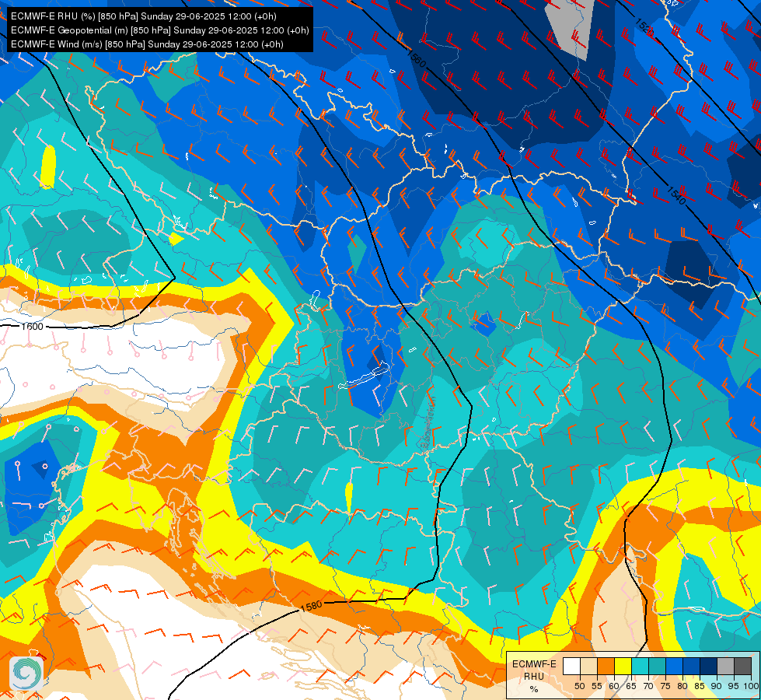
Task: Select the dark gray legend swatch for 95-100%
Action: (x=742, y=666)
